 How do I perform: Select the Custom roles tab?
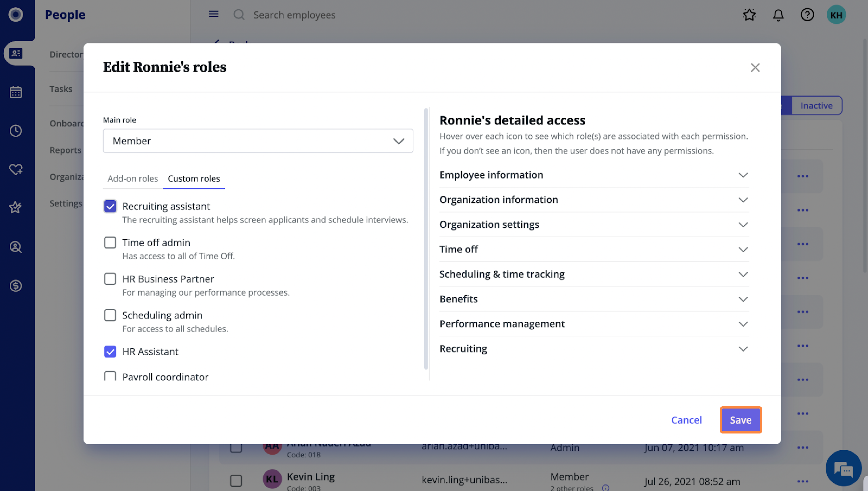(x=193, y=178)
